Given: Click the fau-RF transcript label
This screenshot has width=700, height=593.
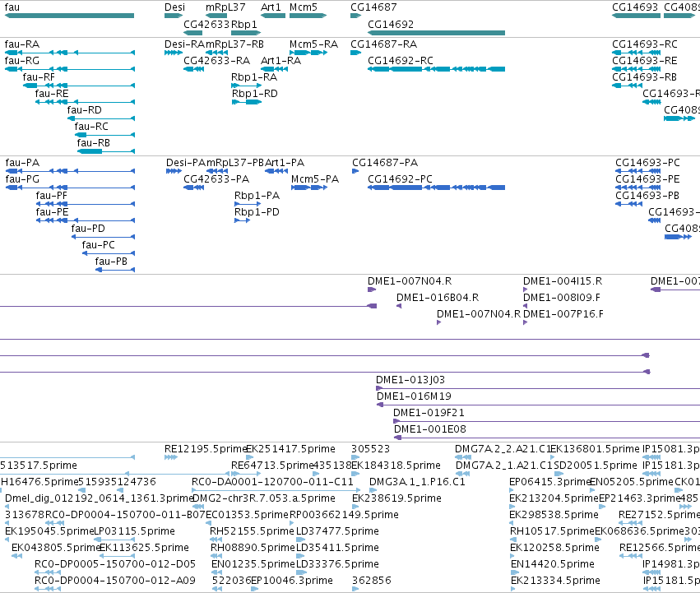Looking at the screenshot, I should (39, 77).
